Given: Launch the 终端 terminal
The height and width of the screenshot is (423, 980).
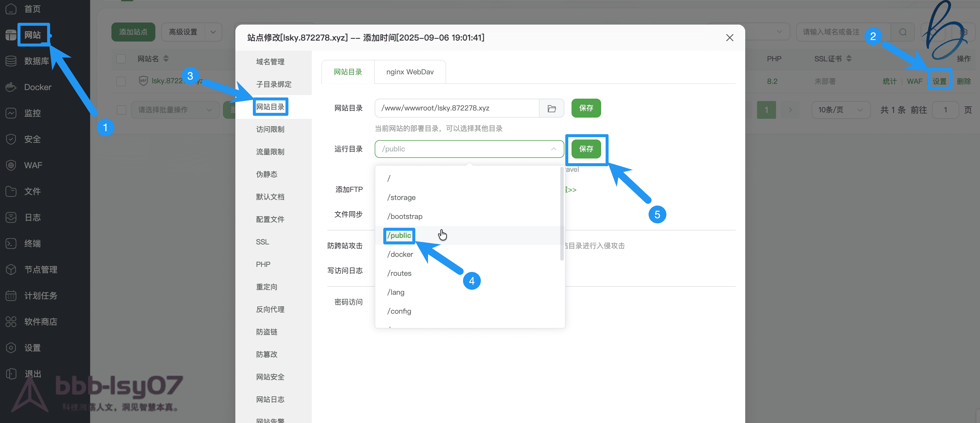Looking at the screenshot, I should [x=32, y=243].
